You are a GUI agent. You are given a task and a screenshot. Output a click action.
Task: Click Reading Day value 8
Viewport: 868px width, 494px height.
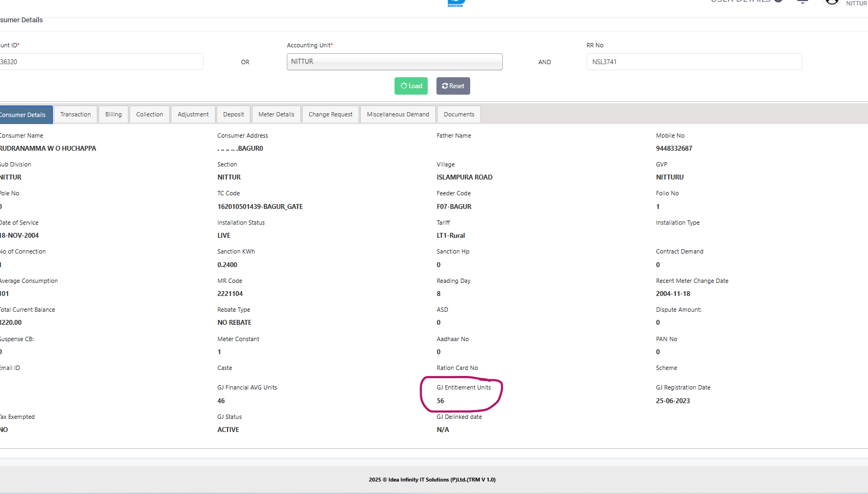tap(439, 294)
